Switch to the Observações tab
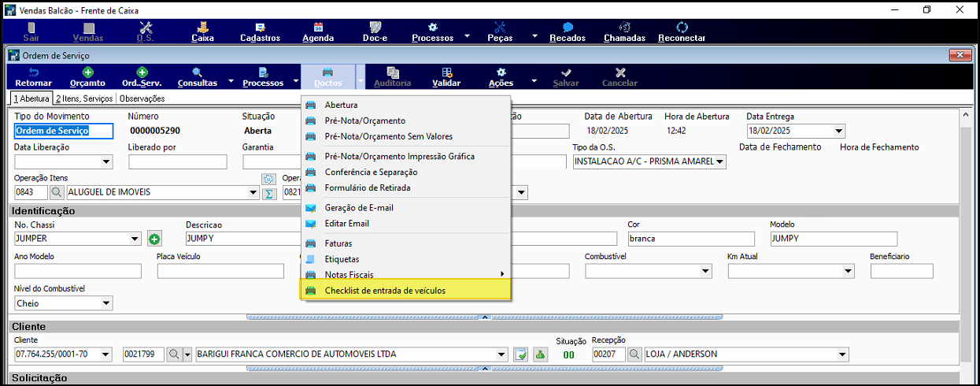The width and height of the screenshot is (980, 386). pyautogui.click(x=142, y=99)
